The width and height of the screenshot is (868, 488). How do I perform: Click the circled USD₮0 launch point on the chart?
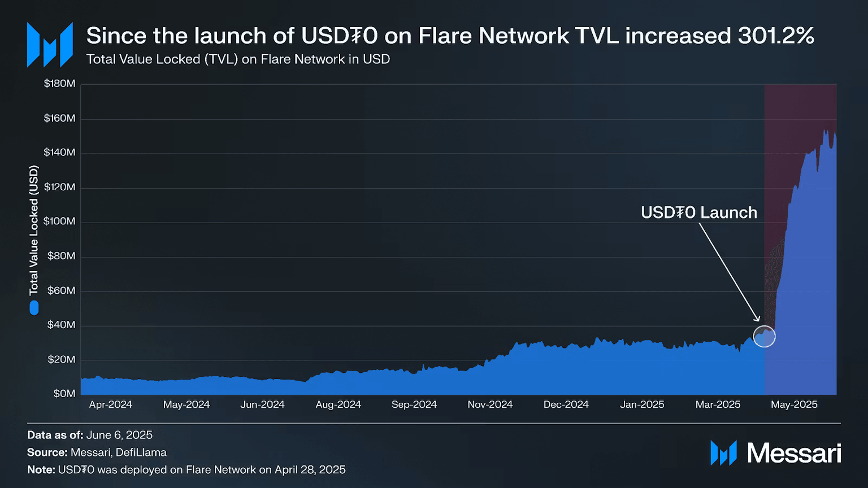point(765,337)
